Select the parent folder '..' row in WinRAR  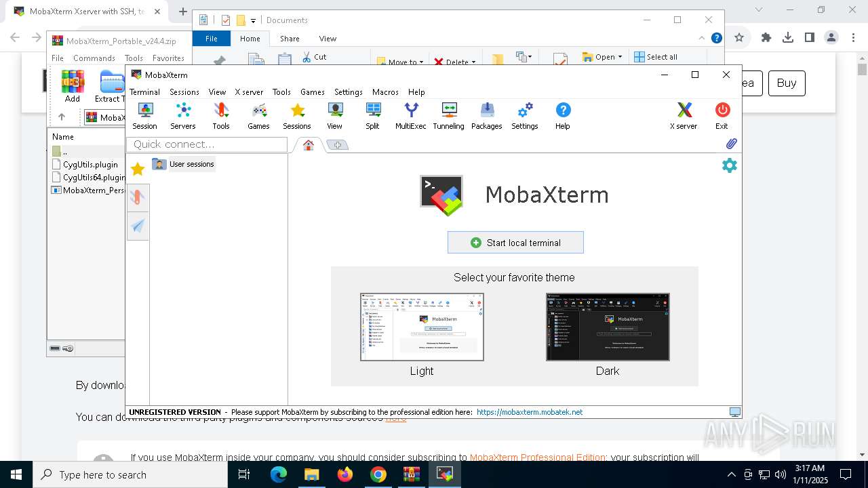point(87,151)
